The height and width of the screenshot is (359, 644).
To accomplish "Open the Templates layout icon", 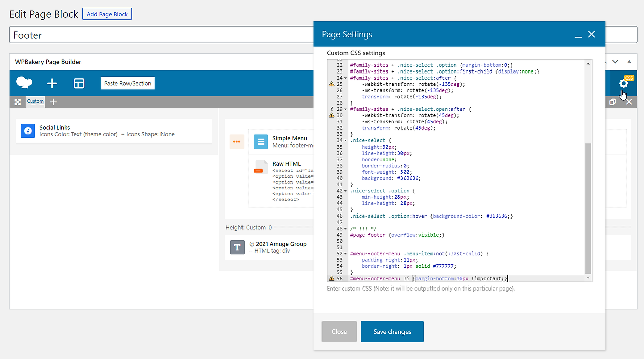I will [x=79, y=84].
